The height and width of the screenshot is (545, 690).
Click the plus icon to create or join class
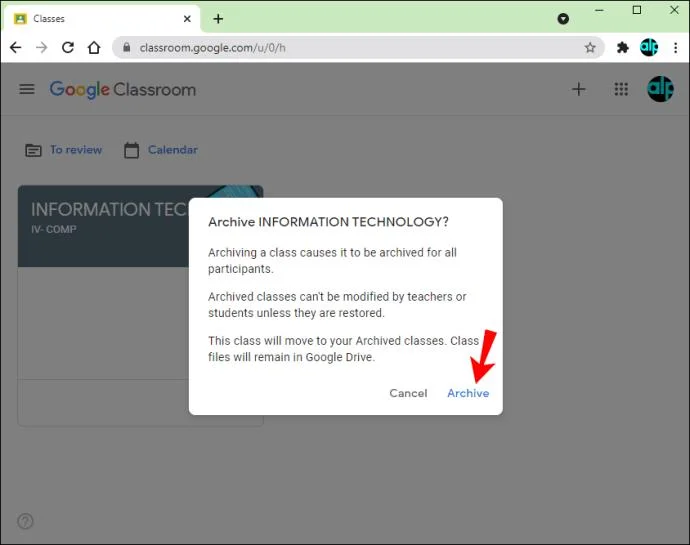pos(578,89)
